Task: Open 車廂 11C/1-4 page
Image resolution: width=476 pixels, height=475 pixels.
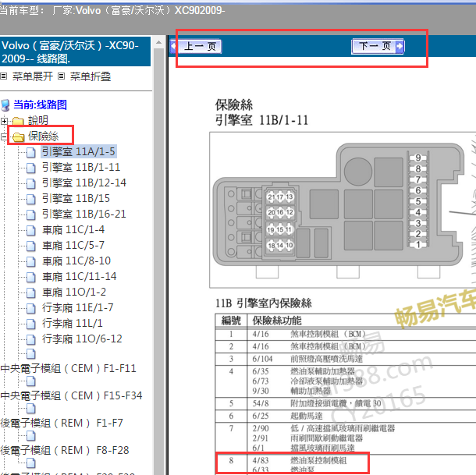Action: click(x=73, y=230)
